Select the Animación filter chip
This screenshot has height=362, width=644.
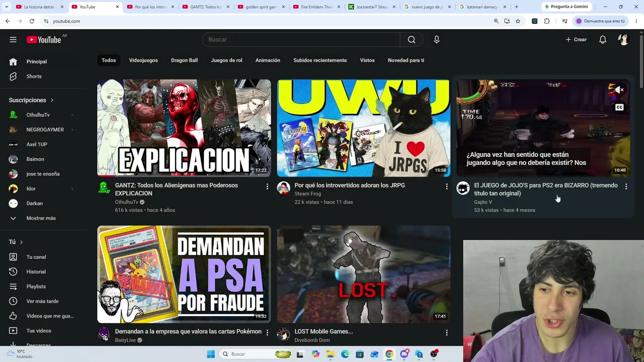[268, 60]
